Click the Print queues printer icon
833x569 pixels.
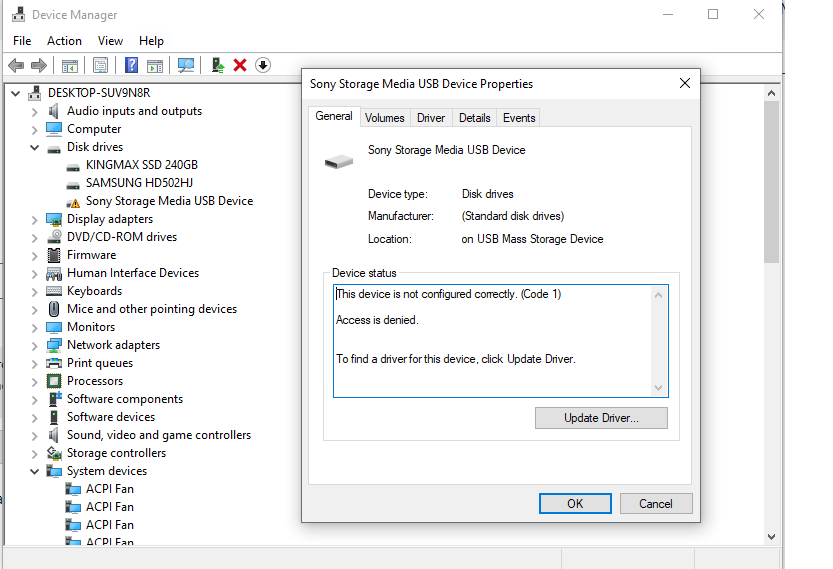[x=54, y=363]
